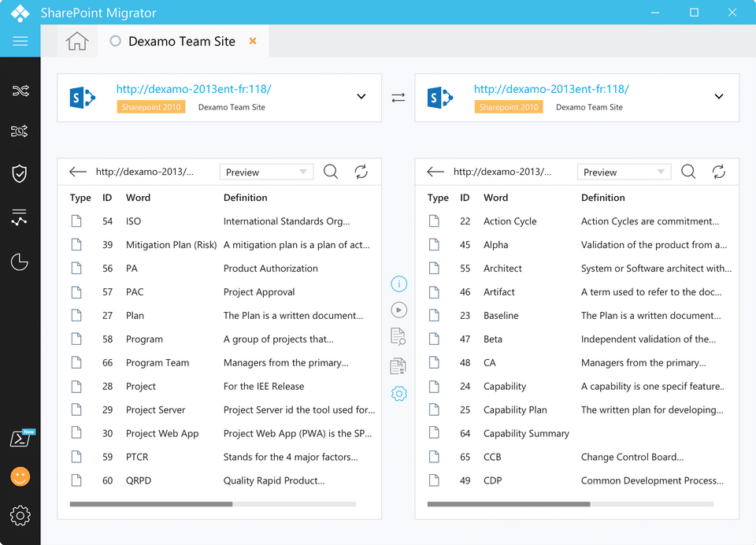Move the left panel horizontal scrollbar
The width and height of the screenshot is (756, 545).
click(x=151, y=504)
